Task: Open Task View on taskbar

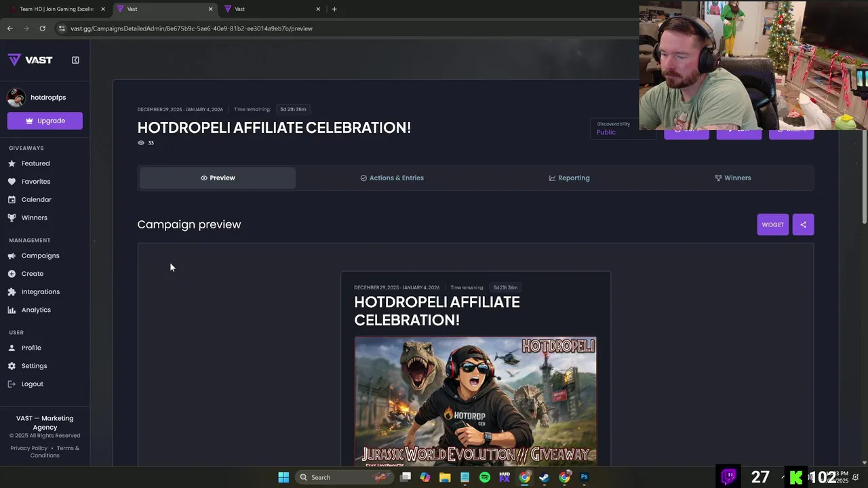Action: click(406, 477)
